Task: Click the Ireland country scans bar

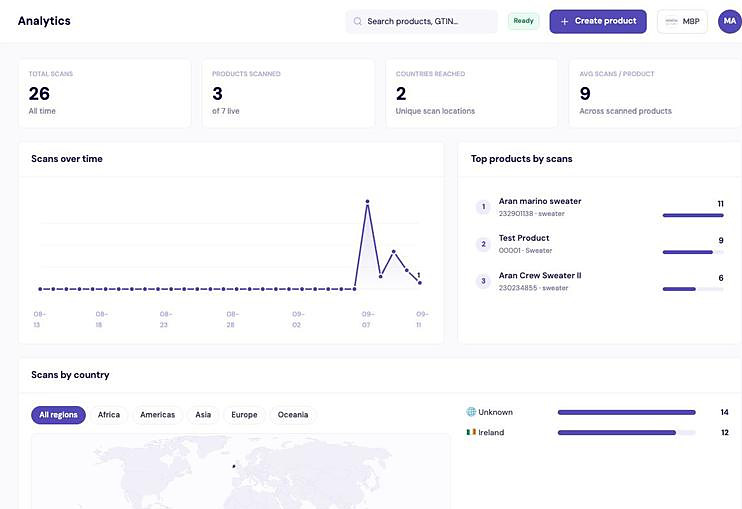Action: (x=627, y=432)
